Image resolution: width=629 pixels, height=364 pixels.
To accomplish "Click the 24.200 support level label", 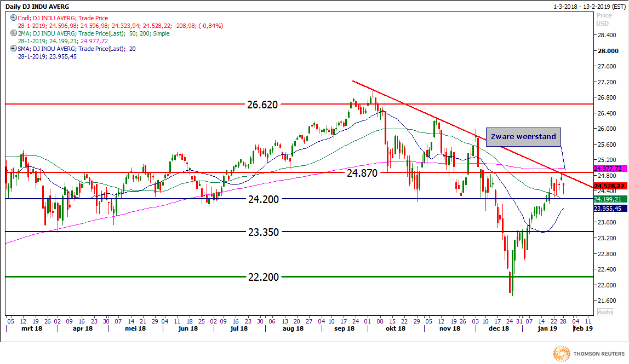I will [263, 199].
